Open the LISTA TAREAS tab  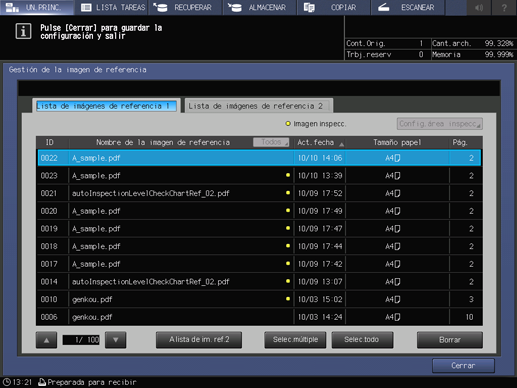tap(112, 7)
